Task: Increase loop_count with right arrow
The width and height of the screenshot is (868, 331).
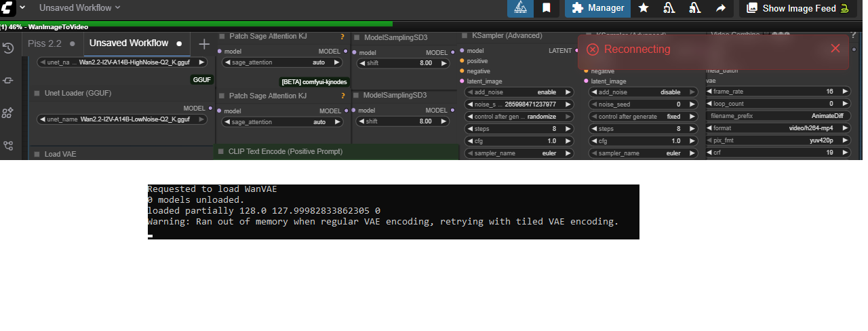Action: pos(845,104)
